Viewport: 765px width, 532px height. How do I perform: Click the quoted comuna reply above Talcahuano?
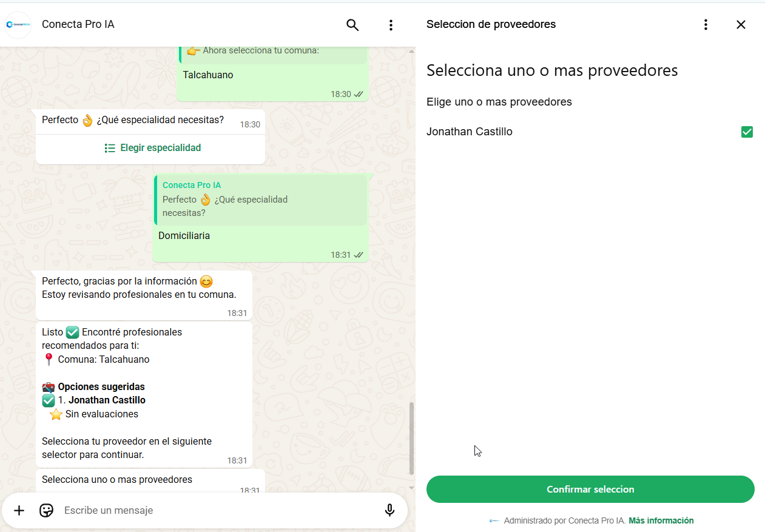[x=273, y=53]
